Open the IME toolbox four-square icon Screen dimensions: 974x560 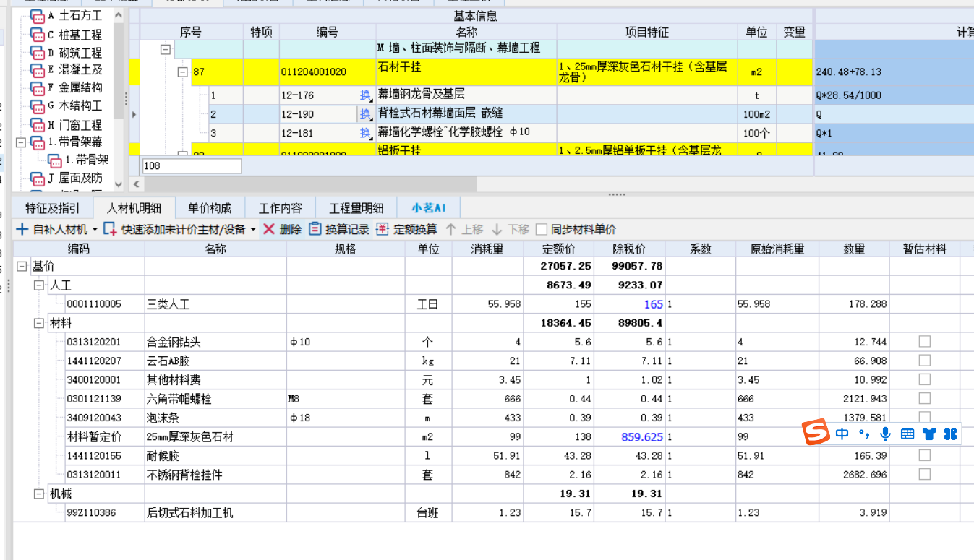pyautogui.click(x=951, y=434)
